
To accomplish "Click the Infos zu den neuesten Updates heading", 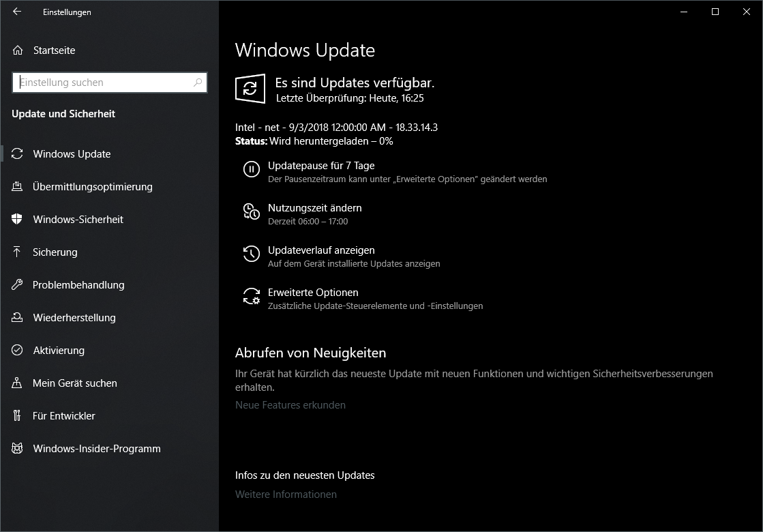I will pyautogui.click(x=305, y=475).
